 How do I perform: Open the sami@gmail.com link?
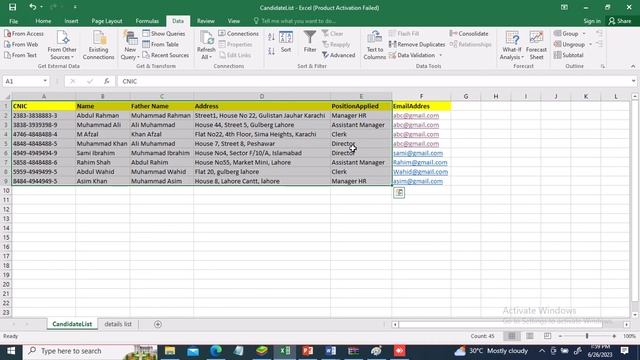pos(418,153)
